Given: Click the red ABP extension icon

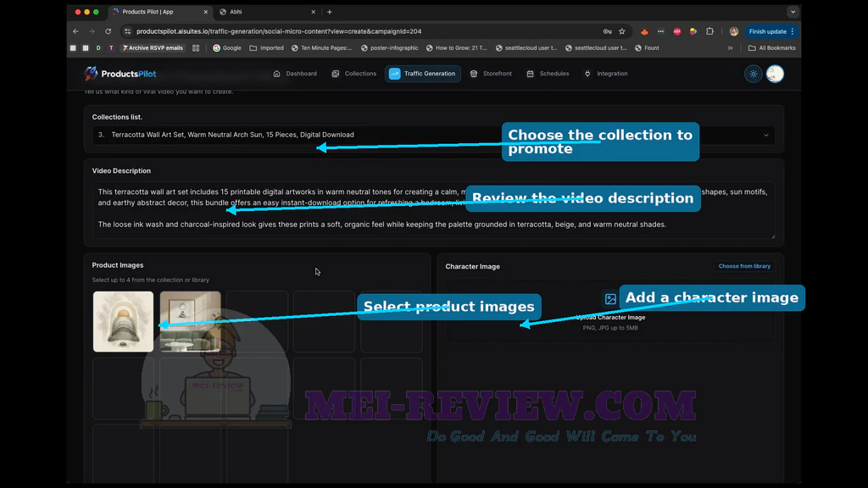Looking at the screenshot, I should [677, 31].
